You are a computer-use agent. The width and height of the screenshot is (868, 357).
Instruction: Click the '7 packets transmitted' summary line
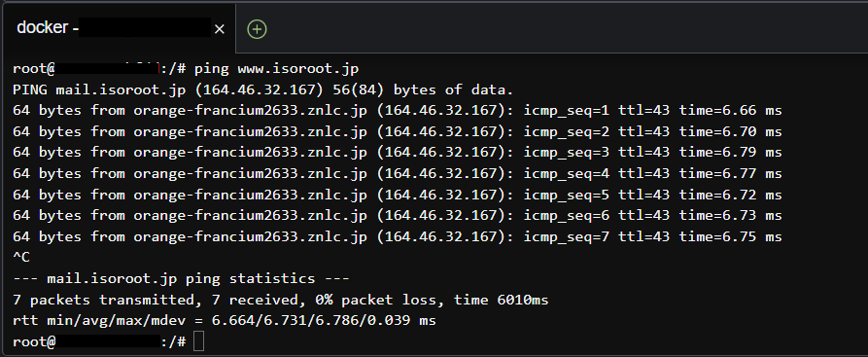pos(280,300)
